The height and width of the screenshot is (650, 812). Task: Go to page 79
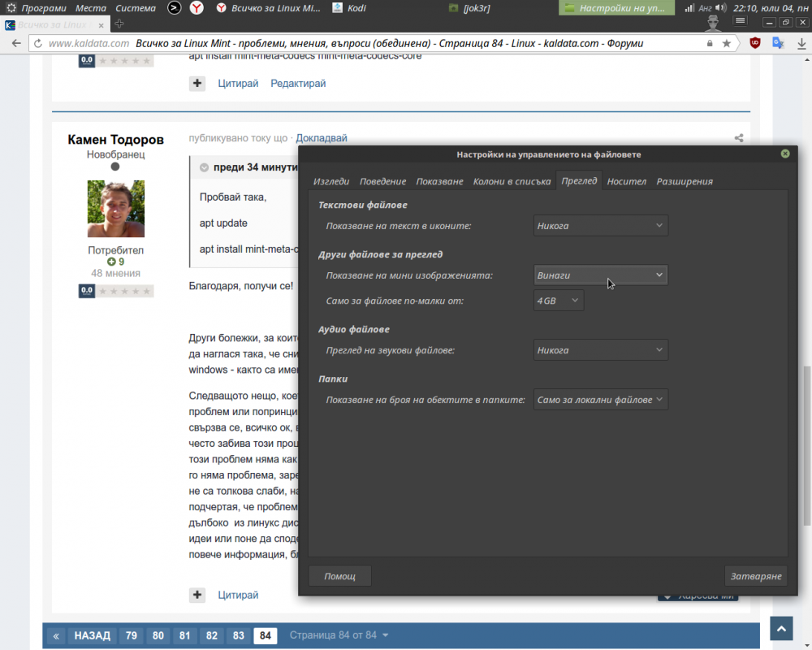pos(132,635)
